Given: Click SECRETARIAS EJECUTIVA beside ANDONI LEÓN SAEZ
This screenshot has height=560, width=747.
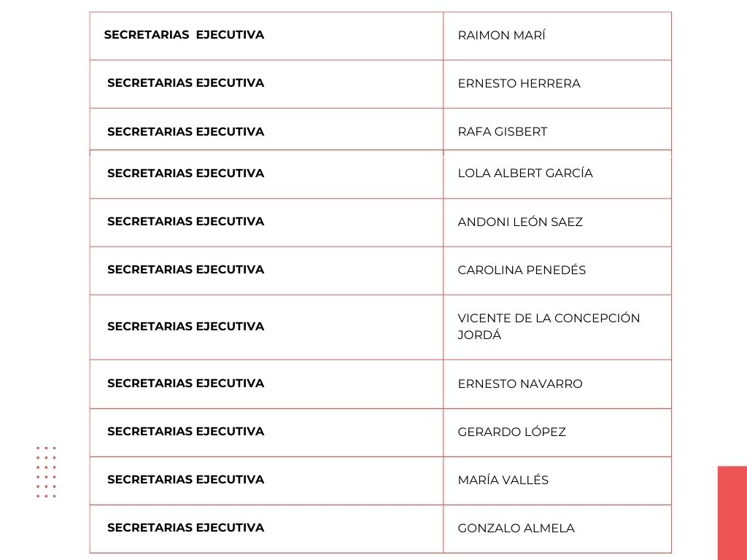Looking at the screenshot, I should click(x=185, y=222).
